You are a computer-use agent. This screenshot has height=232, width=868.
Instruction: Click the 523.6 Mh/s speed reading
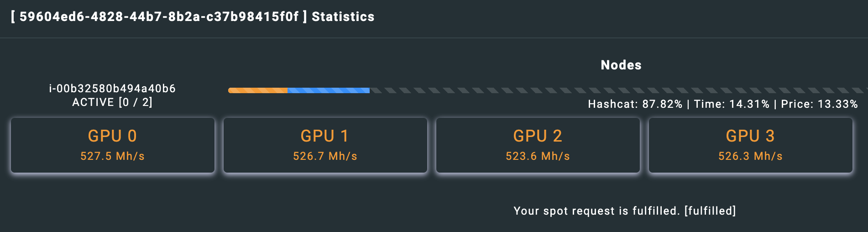click(538, 156)
